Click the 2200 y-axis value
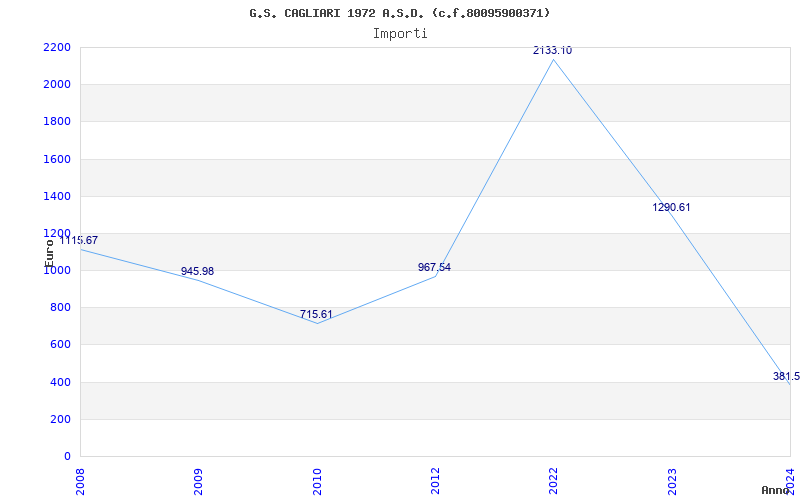 click(57, 47)
